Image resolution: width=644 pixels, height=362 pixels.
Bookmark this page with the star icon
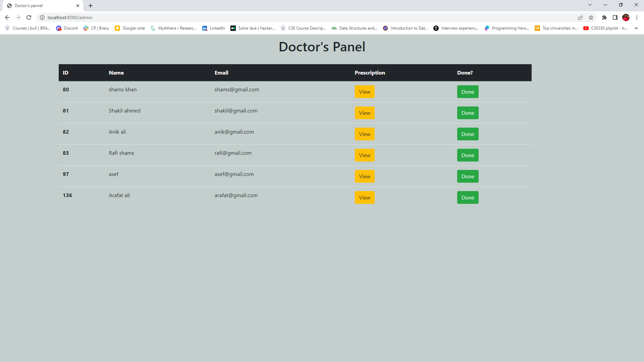point(591,17)
